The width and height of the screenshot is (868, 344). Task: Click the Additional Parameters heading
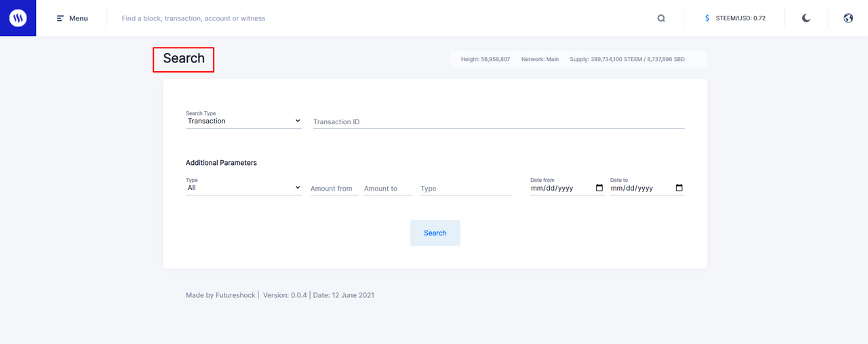221,163
